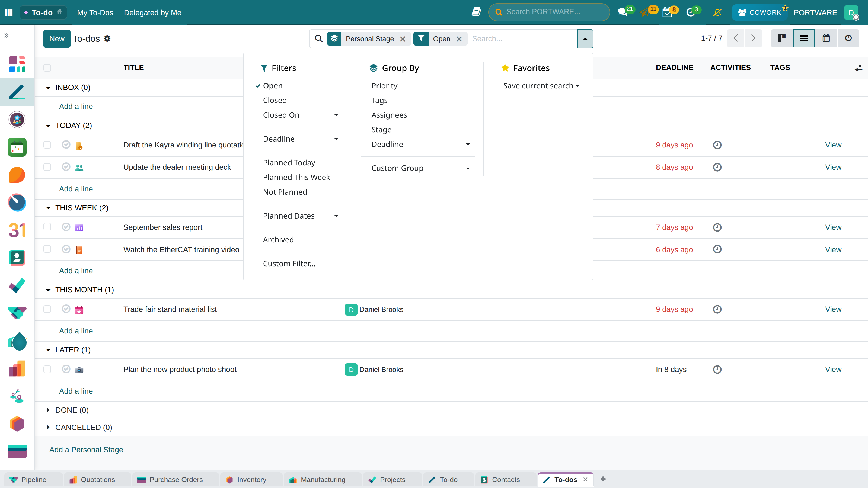The height and width of the screenshot is (488, 868).
Task: Mark Plan the new product photo shoot done
Action: coord(66,369)
